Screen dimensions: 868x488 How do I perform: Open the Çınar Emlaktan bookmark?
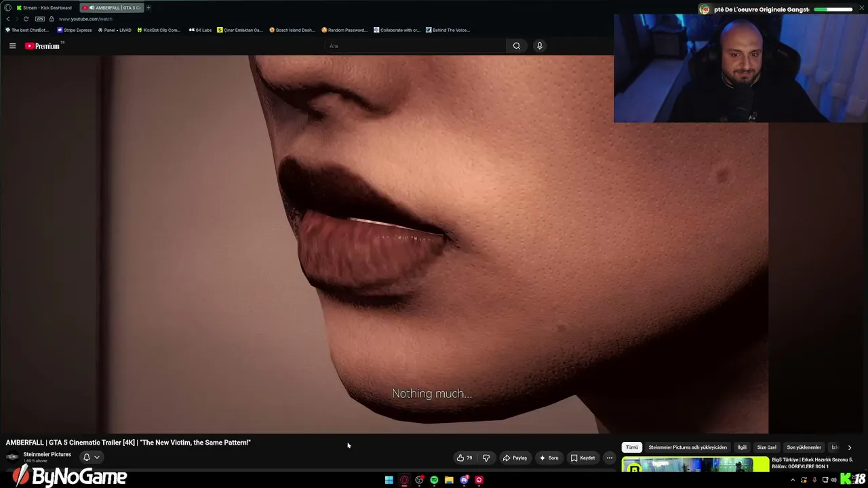[x=239, y=30]
